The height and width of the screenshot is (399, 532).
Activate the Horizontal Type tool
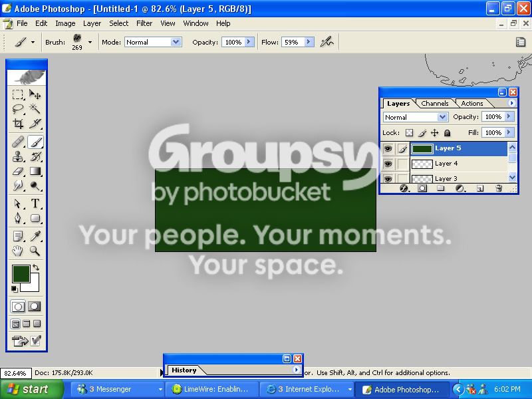coord(35,203)
